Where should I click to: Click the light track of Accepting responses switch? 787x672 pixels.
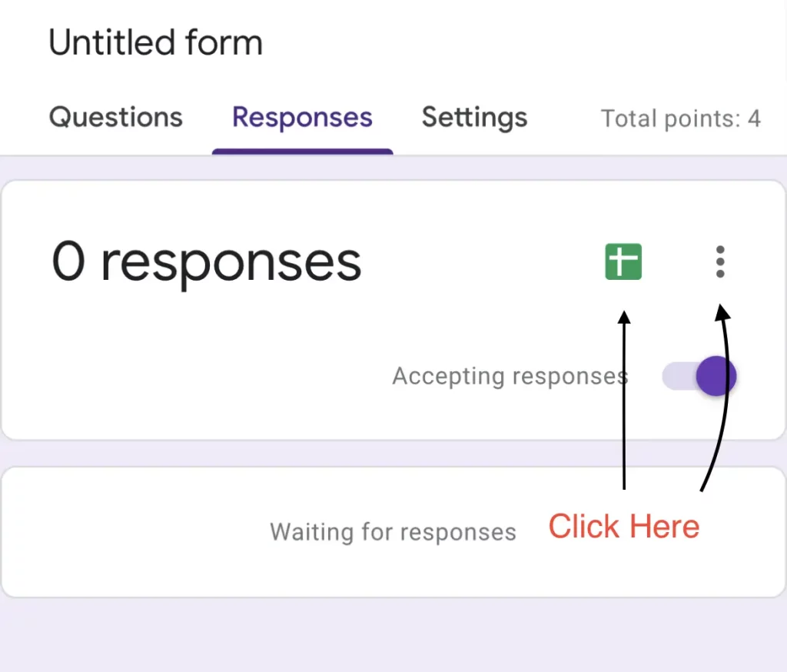coord(676,377)
